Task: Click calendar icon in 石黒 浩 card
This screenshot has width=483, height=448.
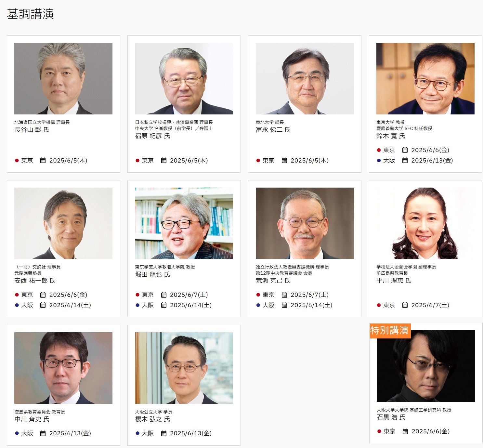Action: [x=405, y=431]
